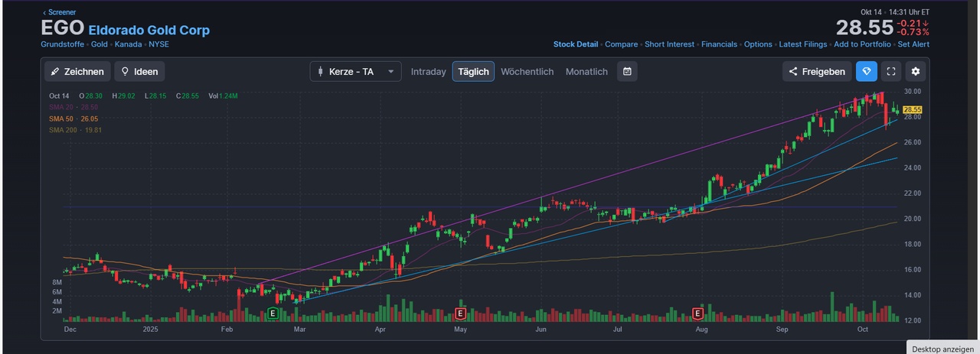The image size is (980, 354).
Task: Click the August earnings E marker
Action: pos(697,313)
